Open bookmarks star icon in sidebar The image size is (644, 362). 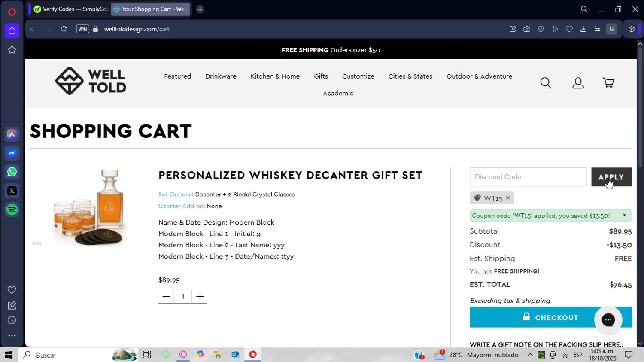(x=12, y=50)
